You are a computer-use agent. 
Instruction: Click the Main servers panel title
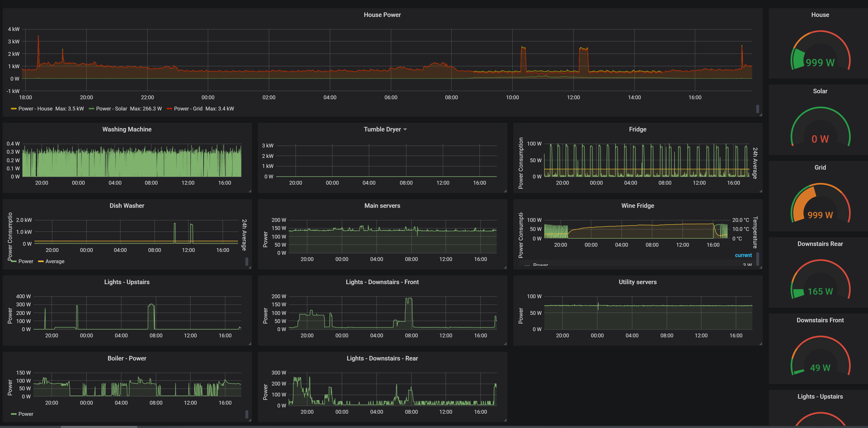382,205
